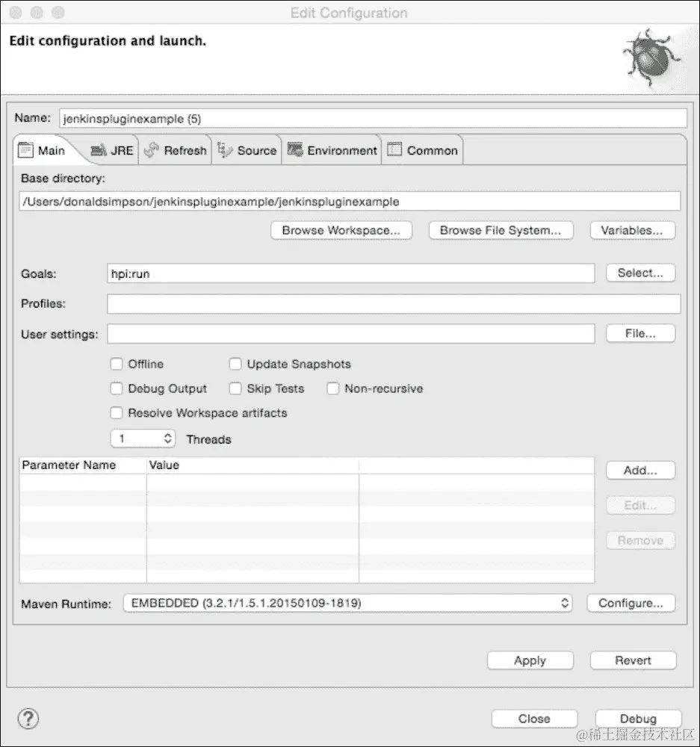The image size is (700, 747).
Task: Click the Threads stepper arrows
Action: [167, 438]
